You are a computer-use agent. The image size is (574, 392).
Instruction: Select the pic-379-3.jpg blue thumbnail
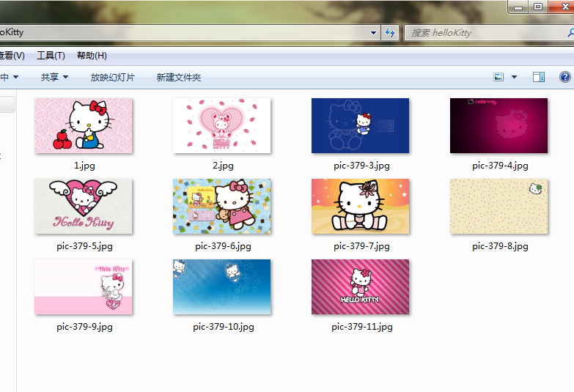point(360,125)
